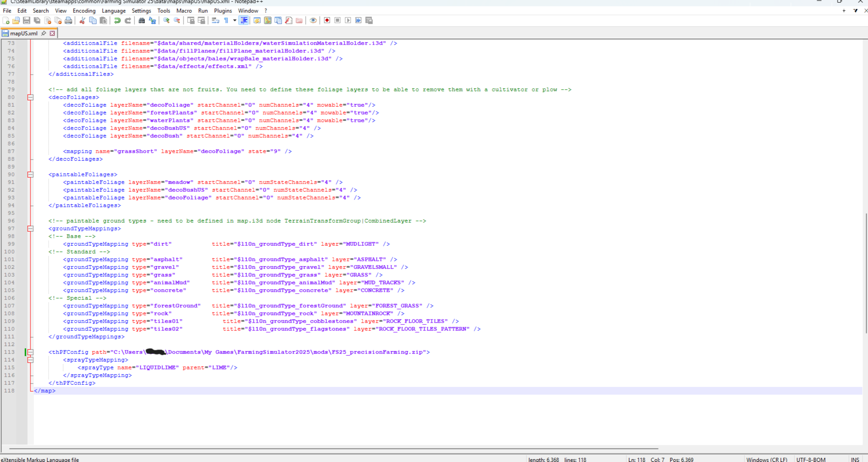Viewport: 868px width, 462px height.
Task: Run macro multiple times icon
Action: coord(358,20)
